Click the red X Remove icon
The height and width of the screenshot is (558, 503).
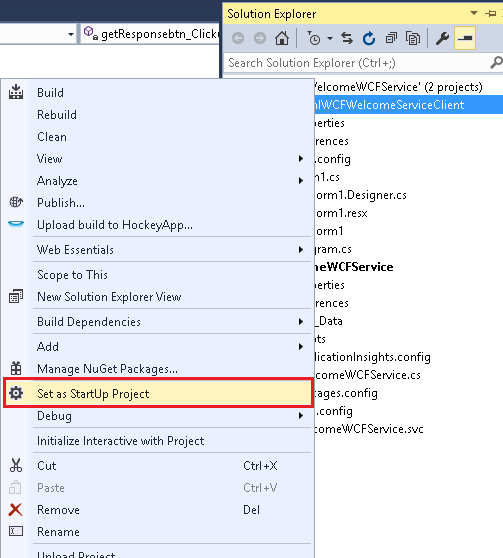coord(15,510)
